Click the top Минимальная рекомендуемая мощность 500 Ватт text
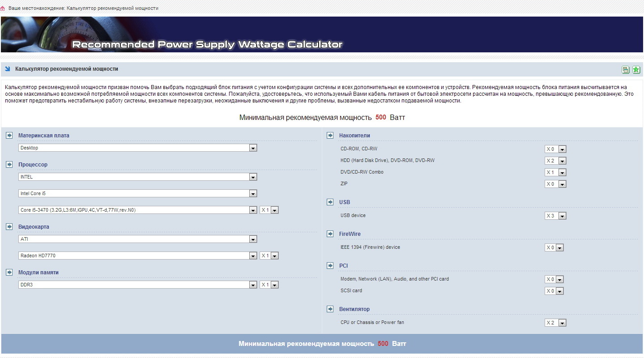 click(322, 117)
